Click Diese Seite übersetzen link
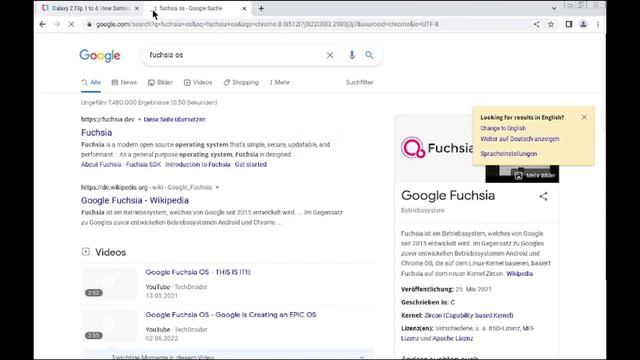 click(174, 120)
